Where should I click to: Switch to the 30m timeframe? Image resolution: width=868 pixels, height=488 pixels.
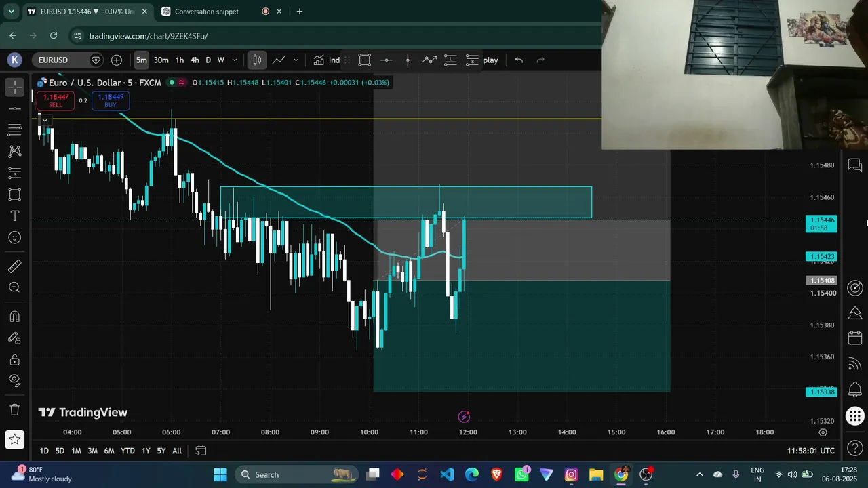coord(161,60)
